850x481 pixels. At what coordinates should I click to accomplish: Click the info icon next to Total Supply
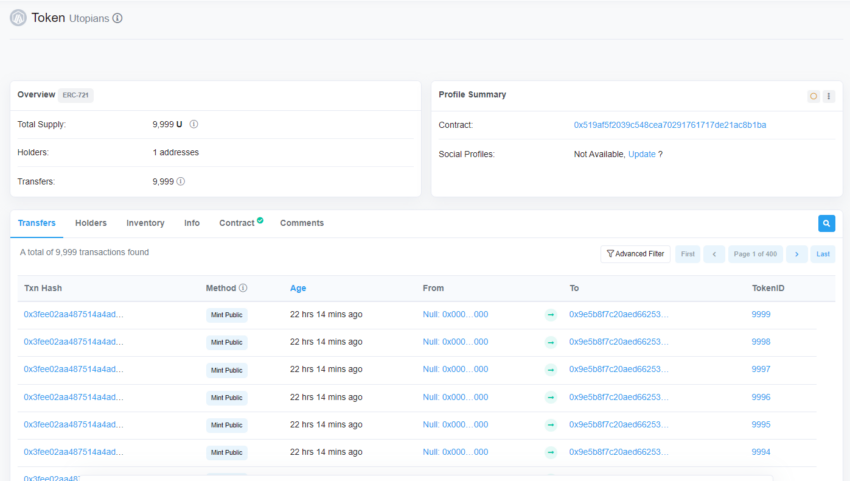pos(194,125)
